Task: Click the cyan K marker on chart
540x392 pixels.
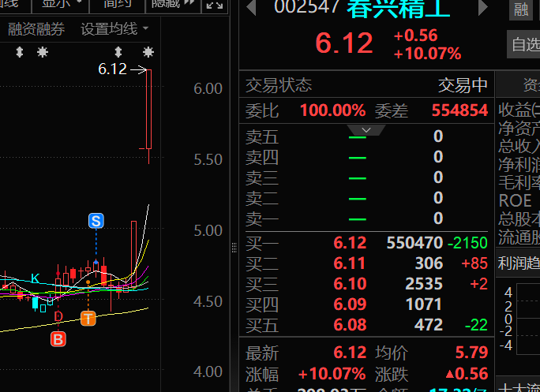Action: 35,278
